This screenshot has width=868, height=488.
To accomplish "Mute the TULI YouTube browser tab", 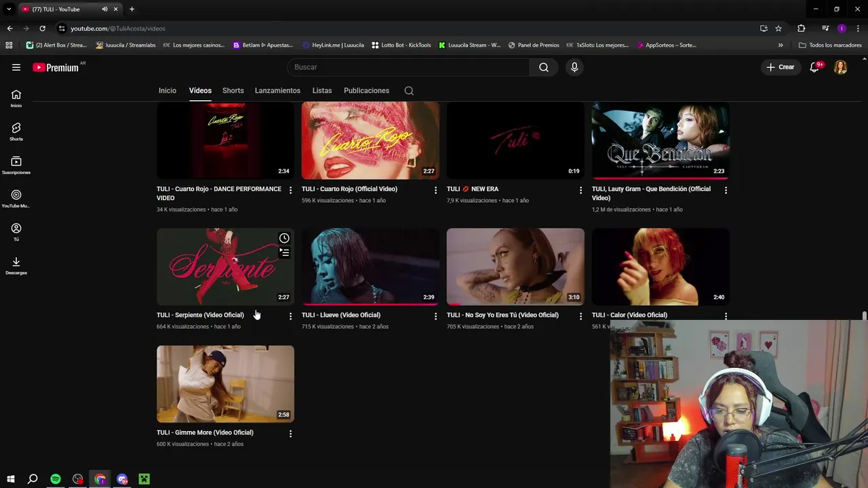I will pyautogui.click(x=104, y=9).
